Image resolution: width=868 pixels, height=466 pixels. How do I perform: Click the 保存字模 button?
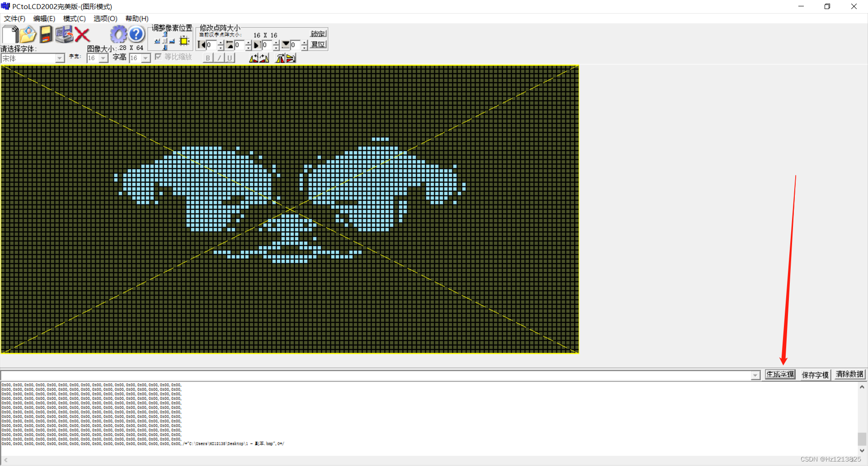[815, 375]
